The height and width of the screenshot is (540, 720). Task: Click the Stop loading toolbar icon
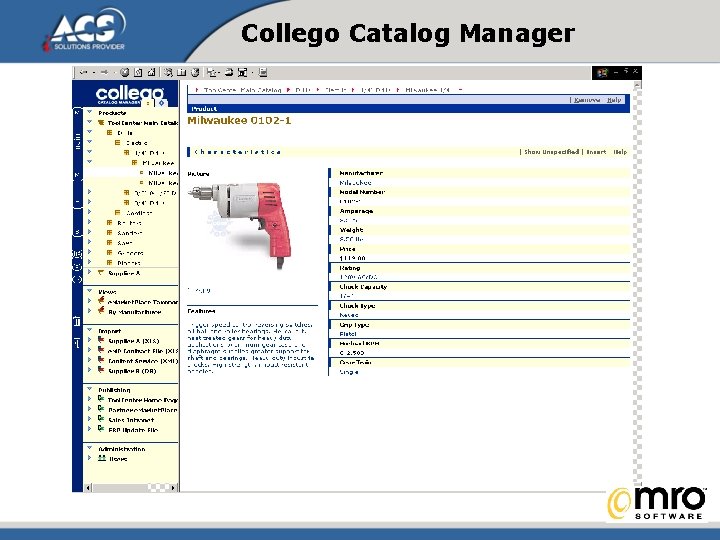click(124, 72)
